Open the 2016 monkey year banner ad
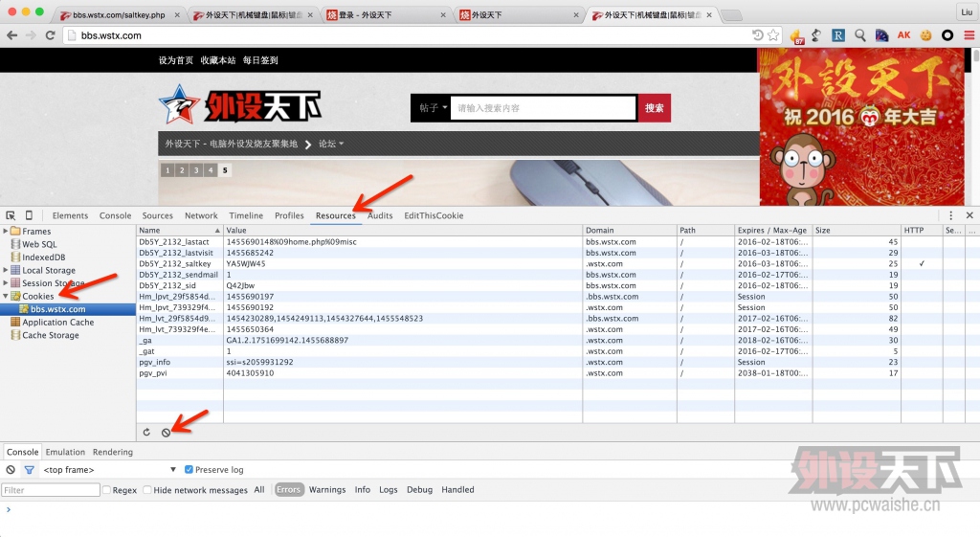 coord(861,126)
